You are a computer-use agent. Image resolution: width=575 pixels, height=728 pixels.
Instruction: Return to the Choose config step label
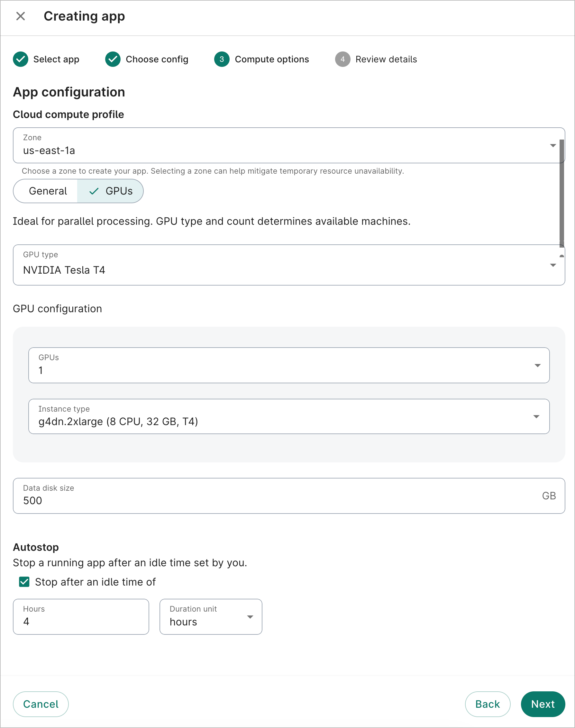click(157, 59)
